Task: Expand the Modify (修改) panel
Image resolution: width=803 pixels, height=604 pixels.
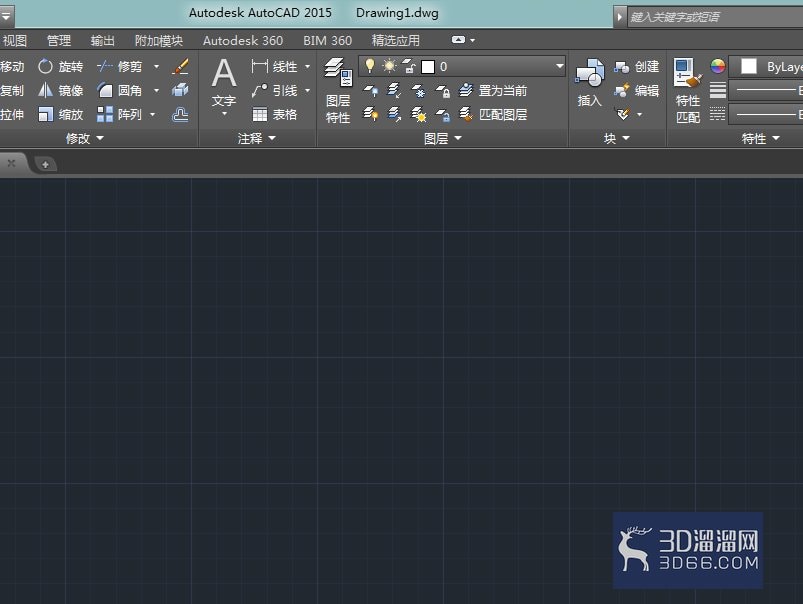Action: [84, 138]
